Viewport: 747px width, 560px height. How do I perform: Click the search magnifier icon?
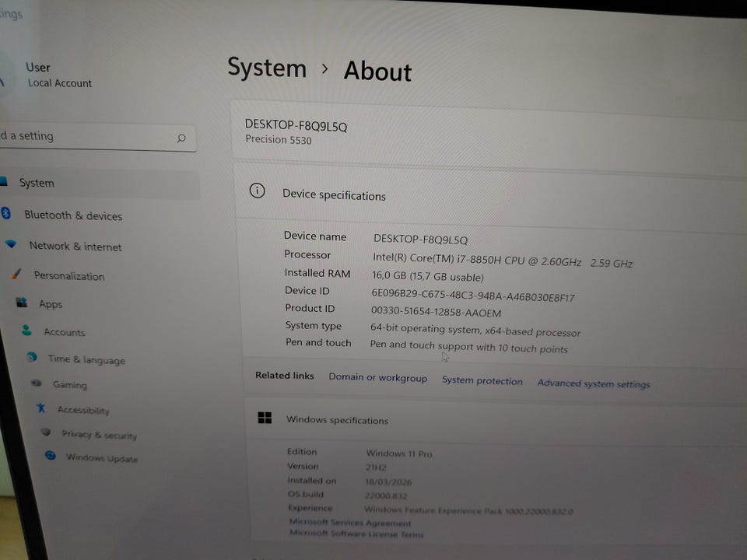click(x=181, y=138)
